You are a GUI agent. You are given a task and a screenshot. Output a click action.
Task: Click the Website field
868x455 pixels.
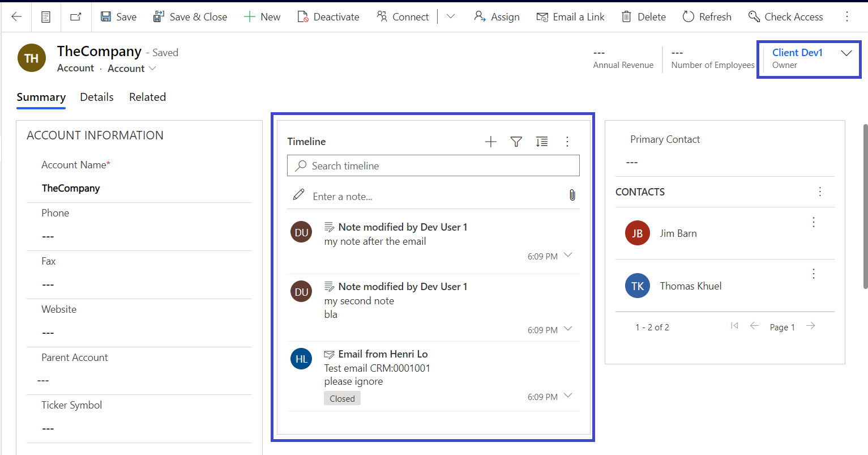click(x=139, y=333)
